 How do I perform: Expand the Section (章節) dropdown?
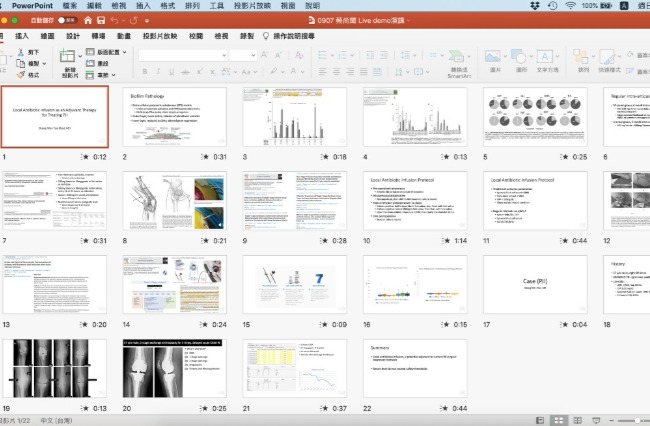click(x=106, y=74)
